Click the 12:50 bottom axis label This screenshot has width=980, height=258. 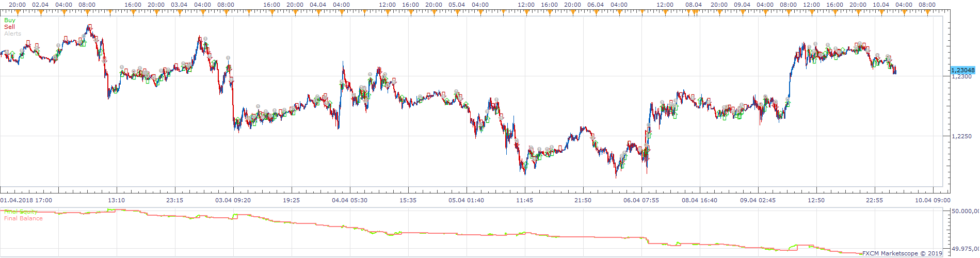point(816,200)
